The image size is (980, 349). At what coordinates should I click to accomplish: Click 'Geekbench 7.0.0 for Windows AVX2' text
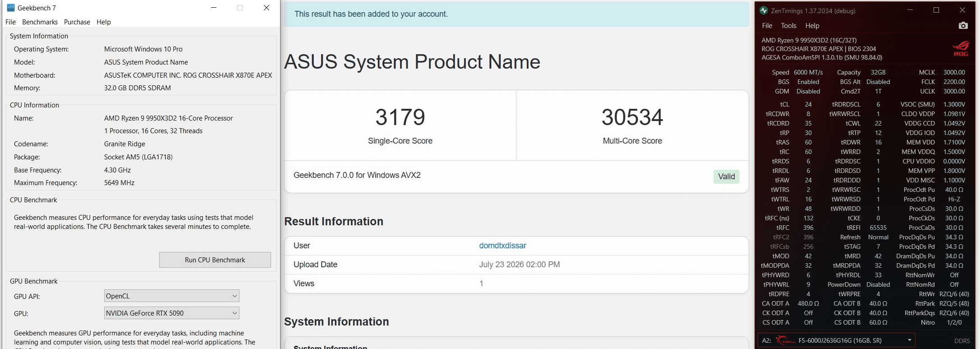pos(357,175)
